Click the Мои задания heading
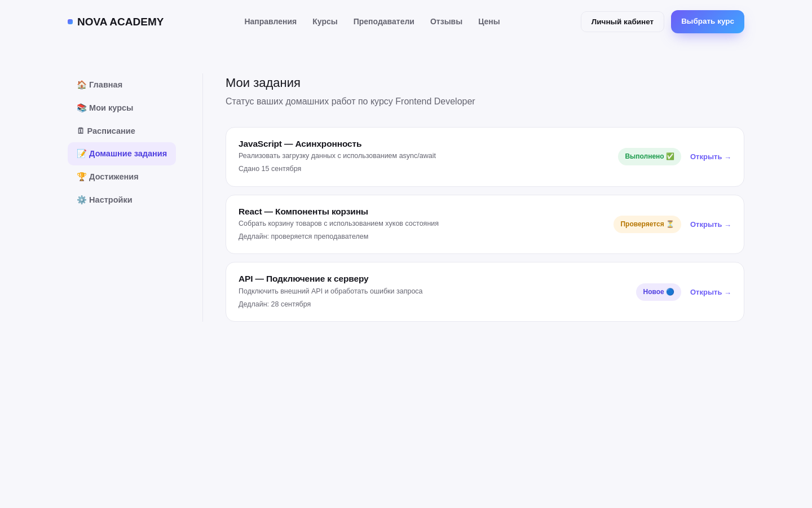This screenshot has height=508, width=812. 263,83
